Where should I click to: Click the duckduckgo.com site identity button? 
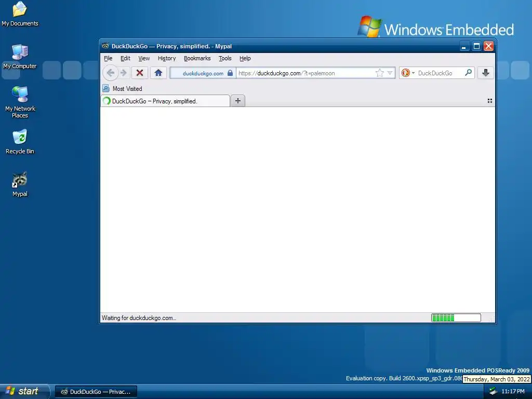click(x=202, y=73)
